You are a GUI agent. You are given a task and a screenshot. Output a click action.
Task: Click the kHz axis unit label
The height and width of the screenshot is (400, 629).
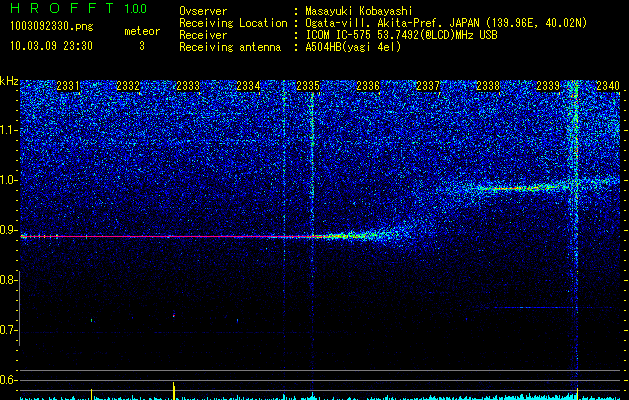pos(9,81)
